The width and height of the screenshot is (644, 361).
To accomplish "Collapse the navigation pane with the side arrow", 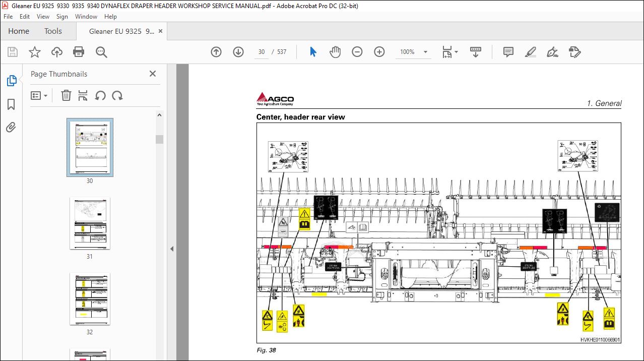I will click(x=171, y=249).
